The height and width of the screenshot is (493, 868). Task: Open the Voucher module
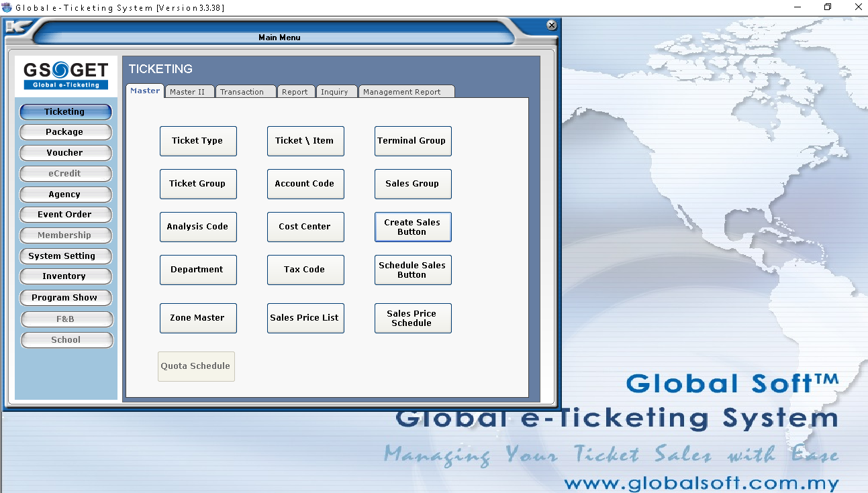pyautogui.click(x=65, y=152)
